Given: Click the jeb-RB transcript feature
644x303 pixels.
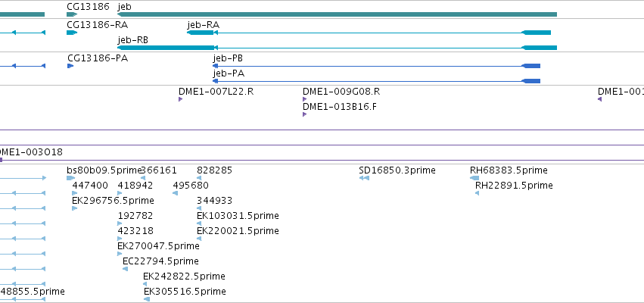Looking at the screenshot, I should [337, 48].
